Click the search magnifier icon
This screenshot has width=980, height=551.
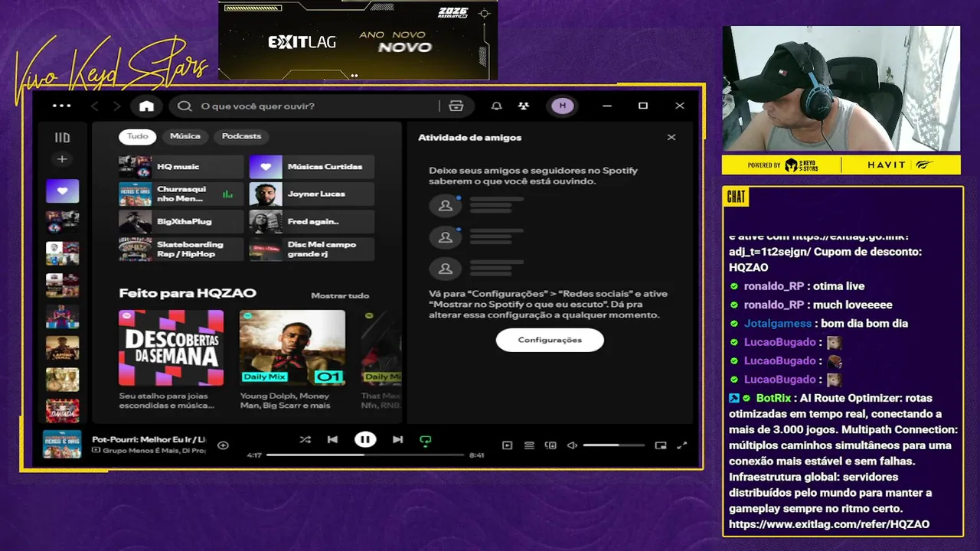tap(185, 106)
